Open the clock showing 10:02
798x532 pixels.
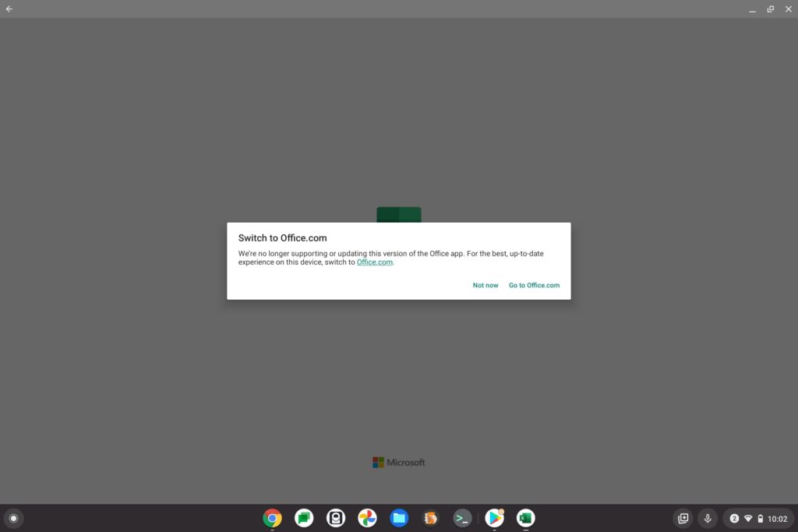pos(777,519)
